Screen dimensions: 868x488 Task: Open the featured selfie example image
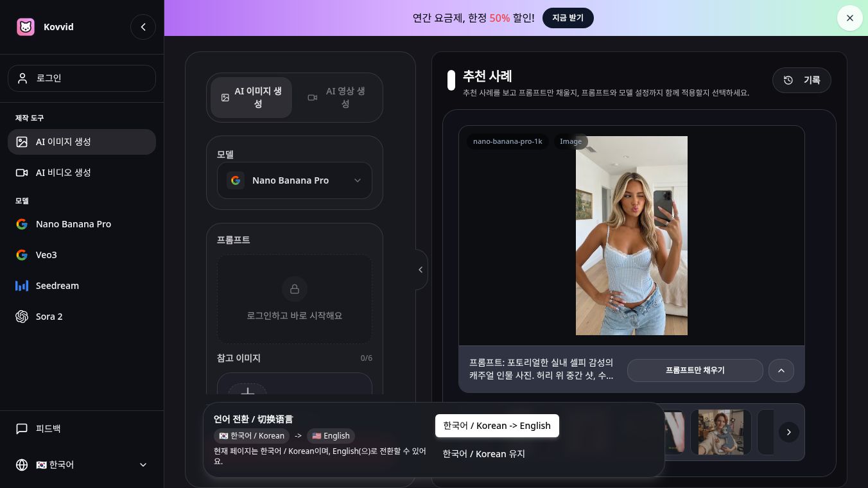click(632, 236)
